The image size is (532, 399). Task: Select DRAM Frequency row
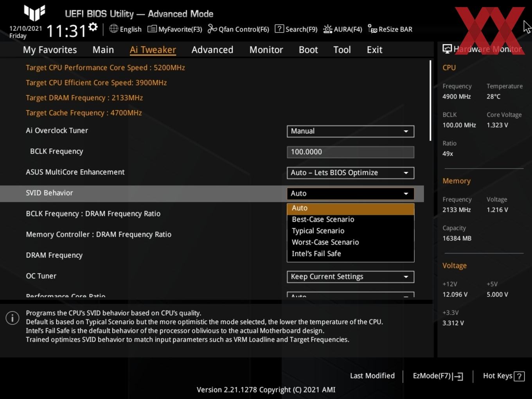[54, 255]
